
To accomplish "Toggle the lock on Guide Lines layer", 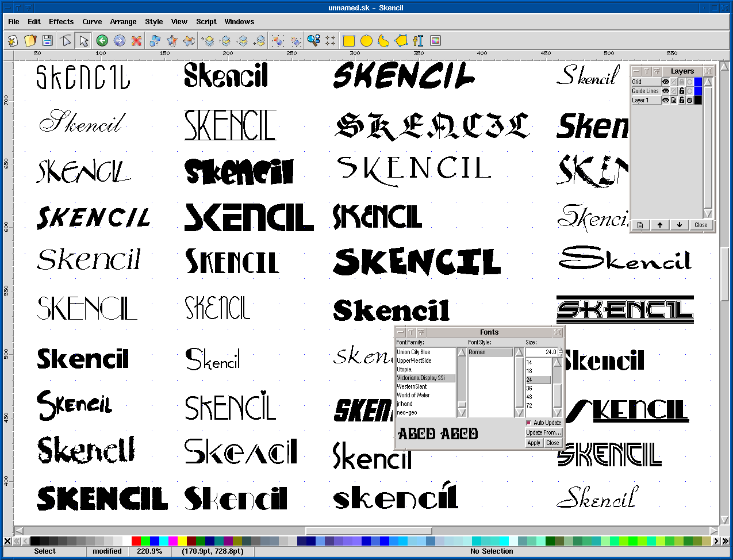I will tap(681, 91).
